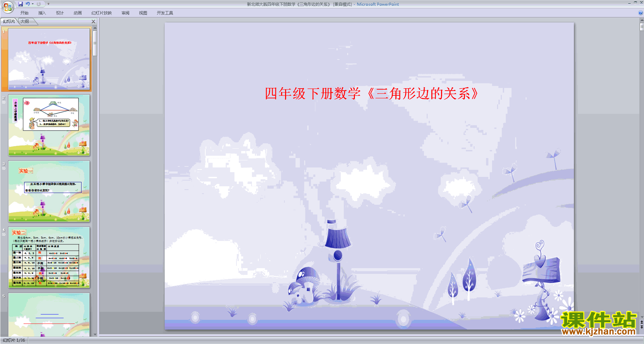Click the animation star icon beside slide 4
The image size is (644, 344).
[x=4, y=235]
